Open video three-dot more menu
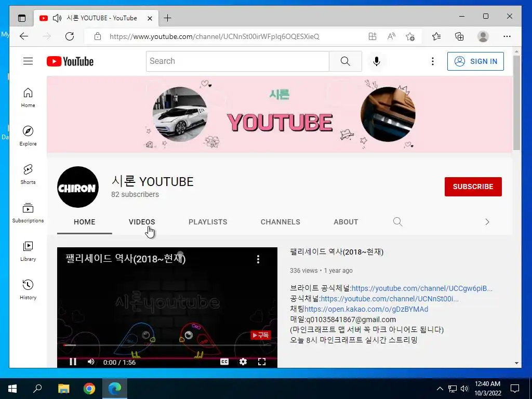532x399 pixels. click(x=258, y=259)
